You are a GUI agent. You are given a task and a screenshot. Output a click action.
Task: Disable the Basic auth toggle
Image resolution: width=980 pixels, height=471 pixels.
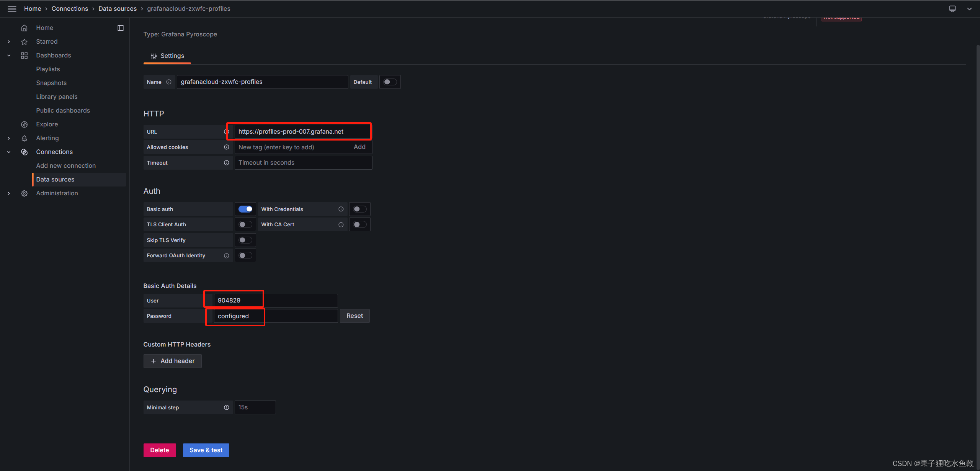[x=245, y=209]
